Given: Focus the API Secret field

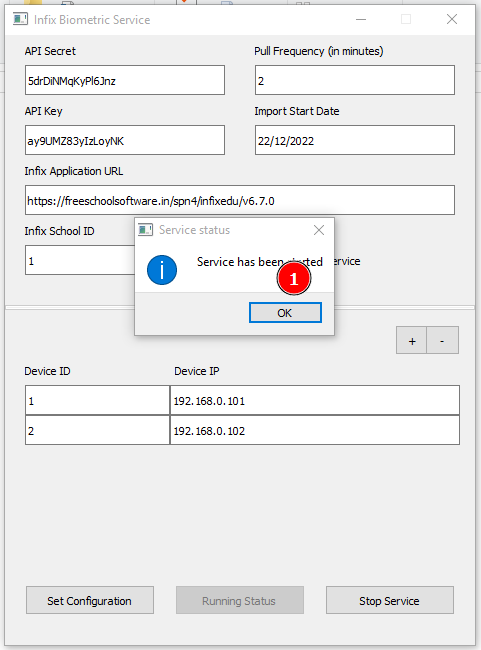Looking at the screenshot, I should pyautogui.click(x=125, y=80).
